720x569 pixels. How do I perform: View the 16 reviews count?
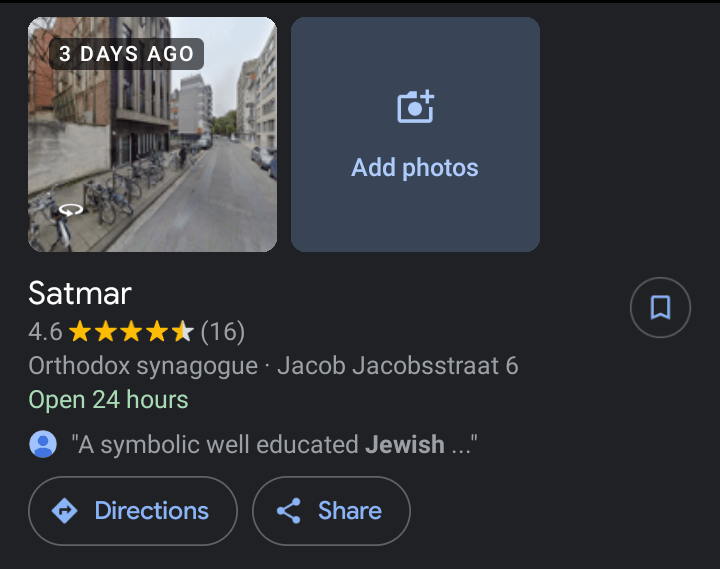pyautogui.click(x=223, y=331)
